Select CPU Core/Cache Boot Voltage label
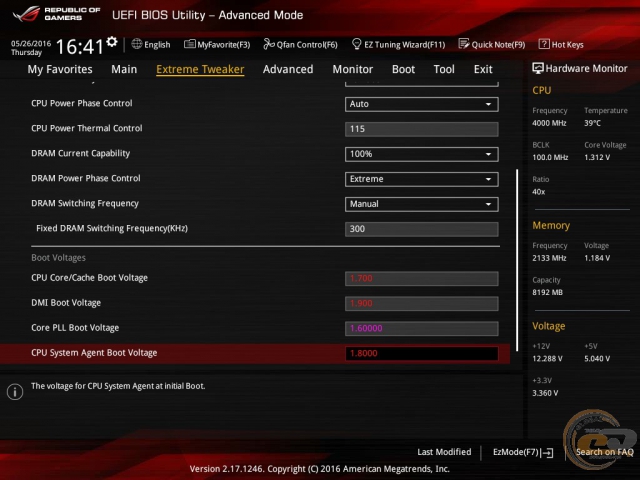Screen dimensions: 640x480 tap(89, 278)
